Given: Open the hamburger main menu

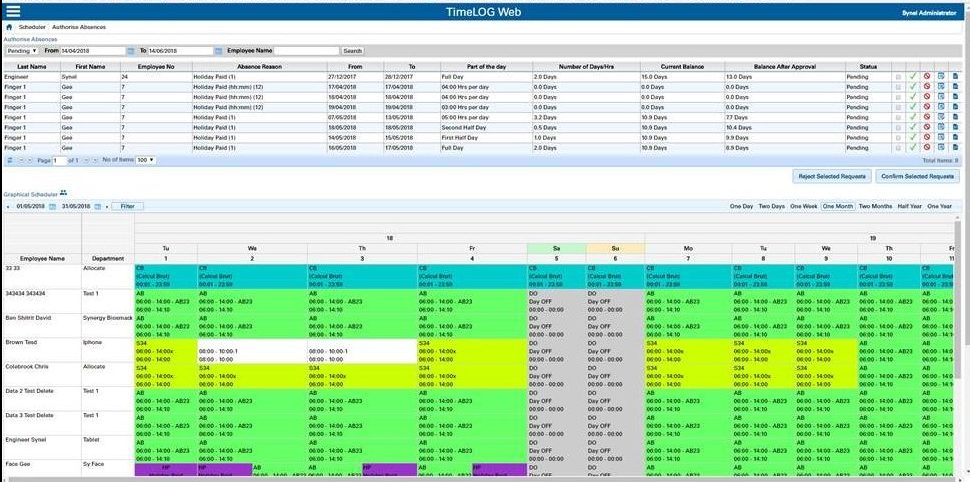Looking at the screenshot, I should (x=13, y=12).
